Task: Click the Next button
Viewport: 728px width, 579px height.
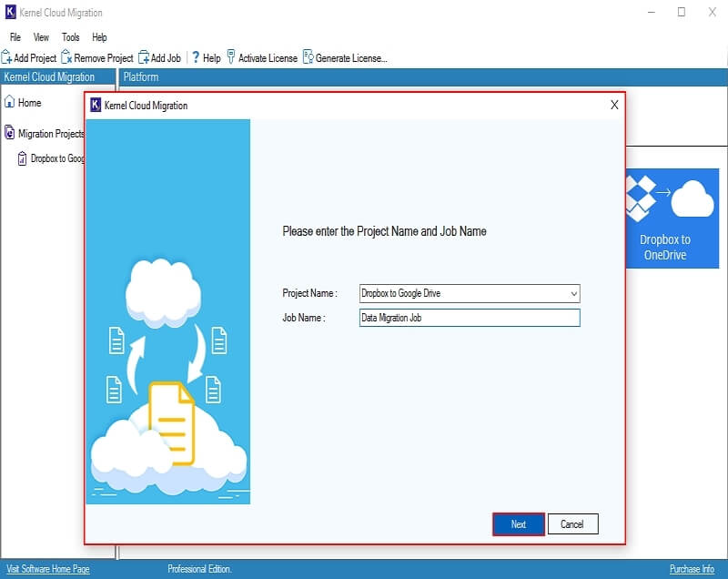Action: point(518,524)
